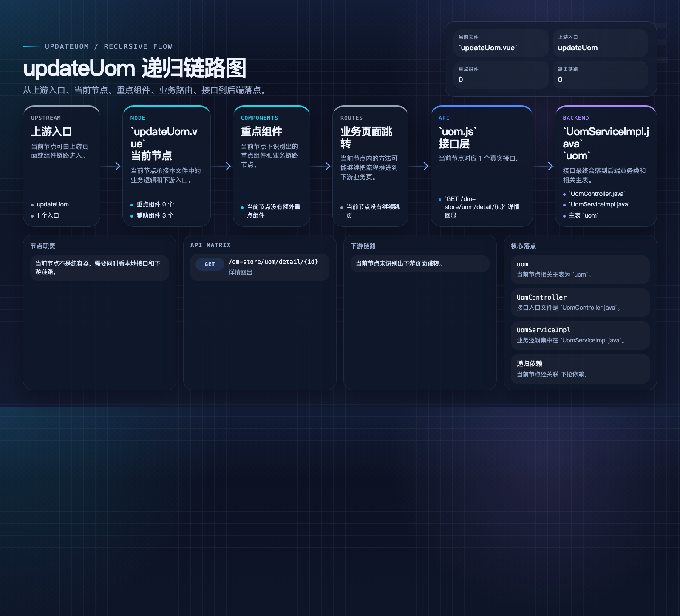Click '当前节点未识别出下游页面跳转' text in 下游链路

[400, 264]
